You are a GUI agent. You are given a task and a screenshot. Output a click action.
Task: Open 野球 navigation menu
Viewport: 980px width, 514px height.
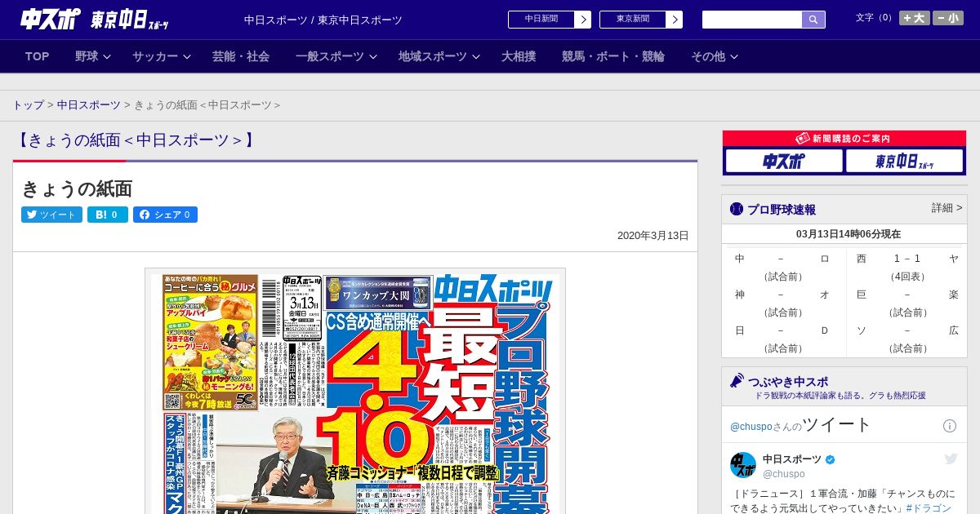coord(87,56)
